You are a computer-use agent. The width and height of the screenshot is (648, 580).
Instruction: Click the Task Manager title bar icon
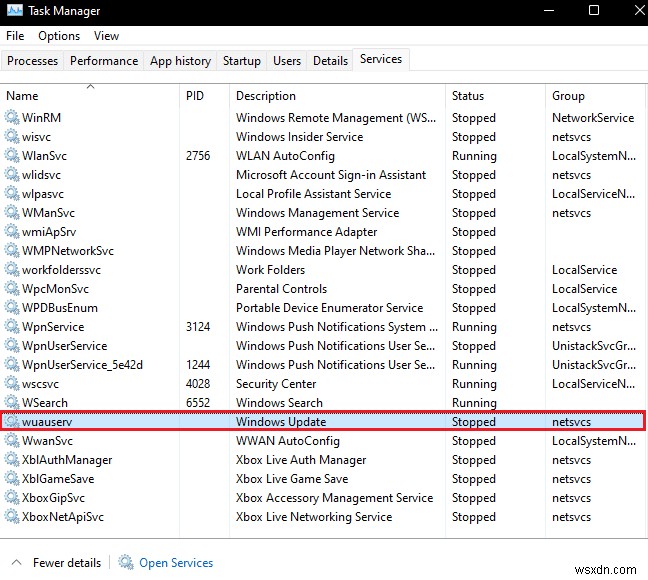(x=15, y=10)
